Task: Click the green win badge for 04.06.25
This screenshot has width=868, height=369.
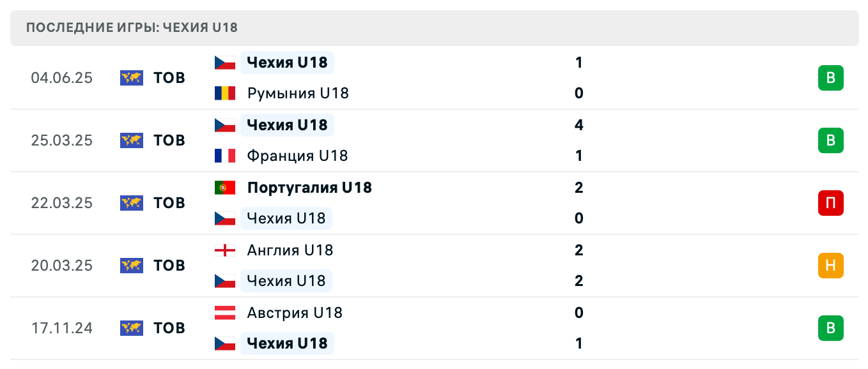Action: [830, 78]
